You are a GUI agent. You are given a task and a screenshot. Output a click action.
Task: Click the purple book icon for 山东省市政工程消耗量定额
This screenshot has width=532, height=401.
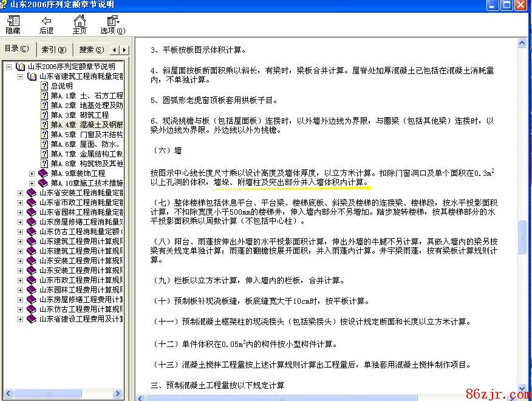pyautogui.click(x=32, y=203)
